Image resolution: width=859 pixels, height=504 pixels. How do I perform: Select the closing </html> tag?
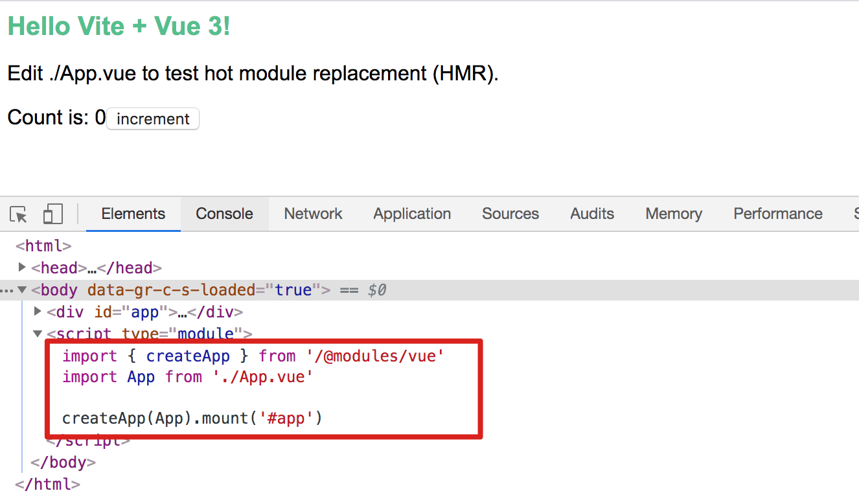tap(47, 483)
